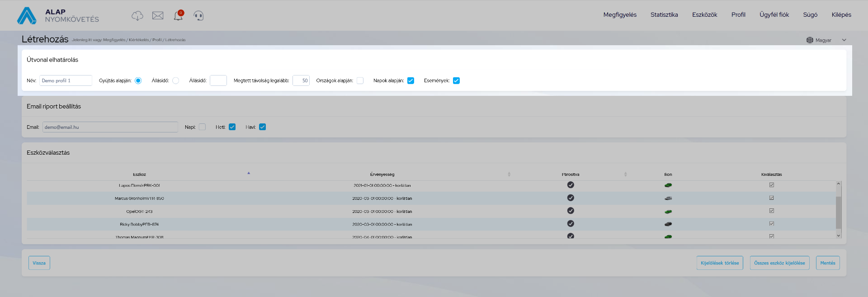Click the green car icon in first row
This screenshot has width=868, height=297.
pos(668,185)
